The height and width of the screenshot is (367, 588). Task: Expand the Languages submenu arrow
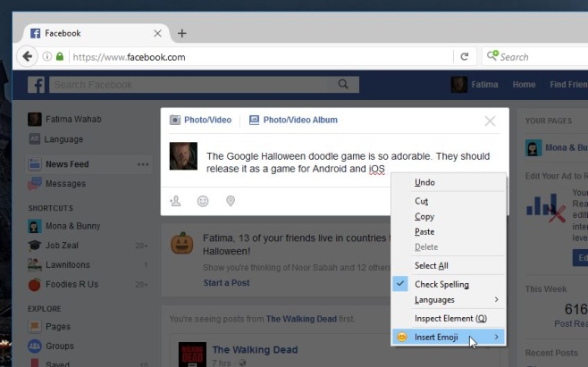[496, 299]
